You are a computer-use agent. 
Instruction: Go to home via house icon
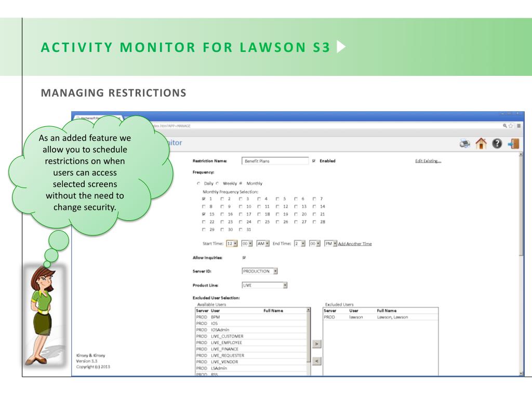(x=481, y=143)
